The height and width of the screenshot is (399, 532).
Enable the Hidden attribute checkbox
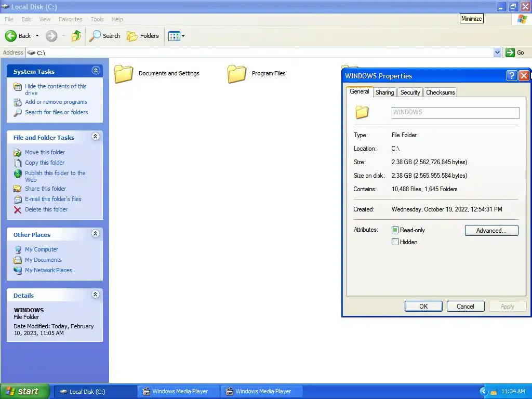[395, 242]
